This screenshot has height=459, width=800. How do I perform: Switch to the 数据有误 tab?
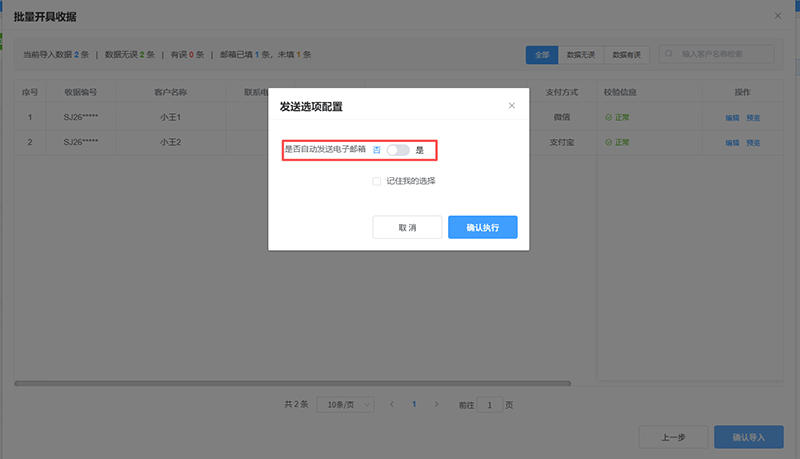pyautogui.click(x=628, y=55)
